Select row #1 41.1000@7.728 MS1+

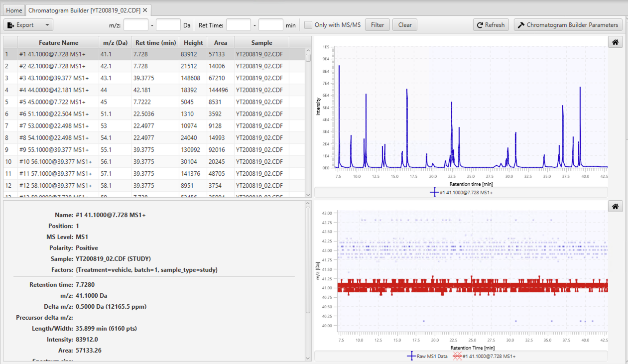[154, 54]
